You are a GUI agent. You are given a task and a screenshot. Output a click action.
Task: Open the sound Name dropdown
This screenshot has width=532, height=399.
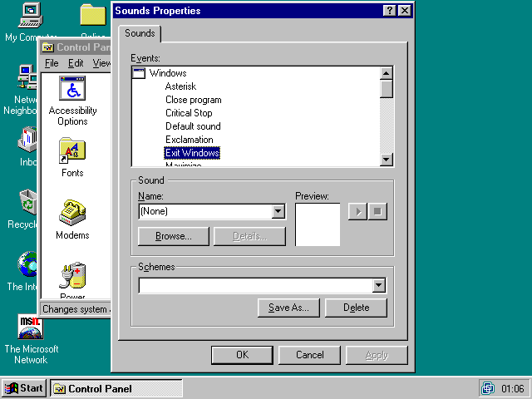(278, 211)
